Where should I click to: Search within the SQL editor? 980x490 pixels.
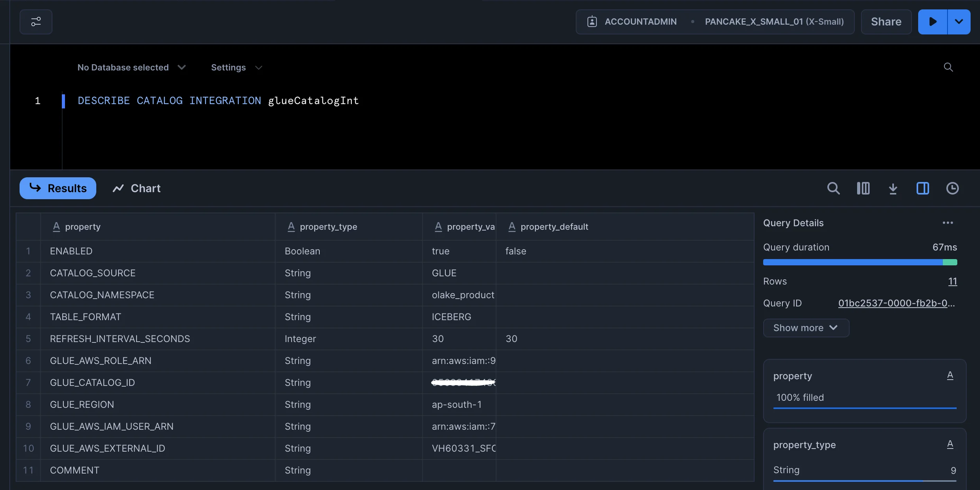tap(948, 67)
